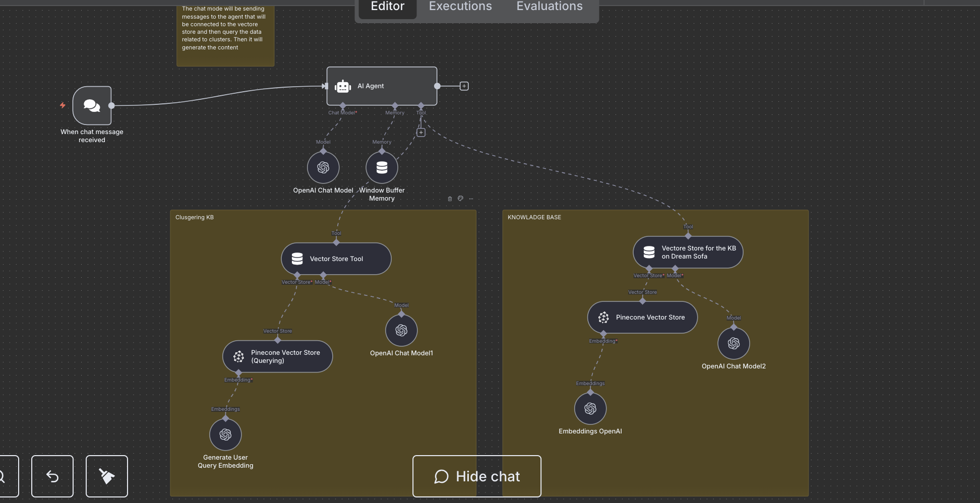This screenshot has height=503, width=980.
Task: Delete the sticky note using the trash icon
Action: pyautogui.click(x=450, y=199)
